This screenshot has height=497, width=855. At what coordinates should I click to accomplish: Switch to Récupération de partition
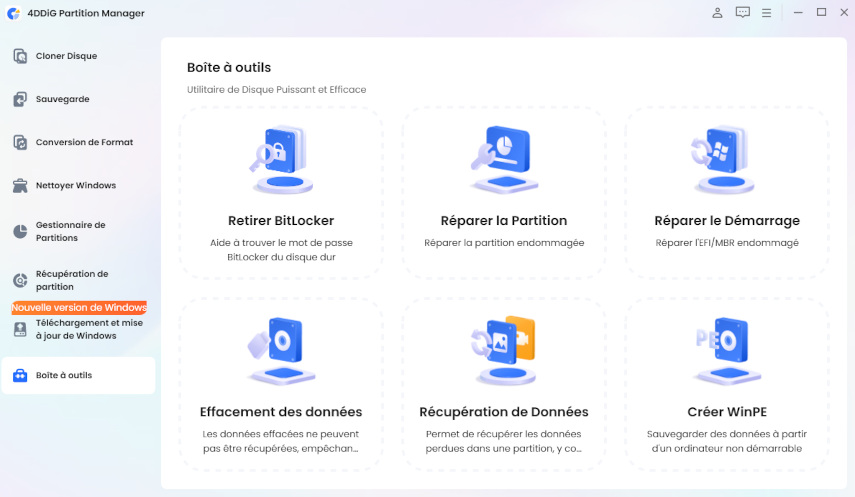tap(79, 280)
